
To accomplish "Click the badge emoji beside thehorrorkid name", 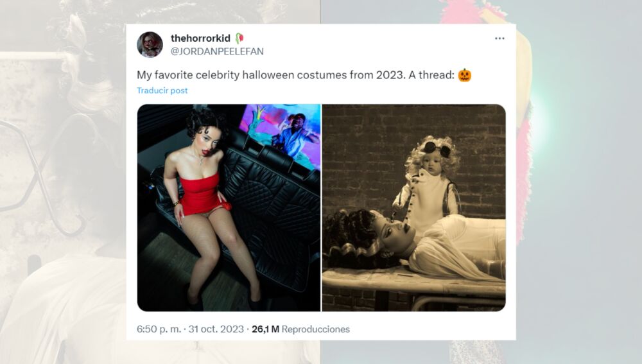I will tap(239, 39).
